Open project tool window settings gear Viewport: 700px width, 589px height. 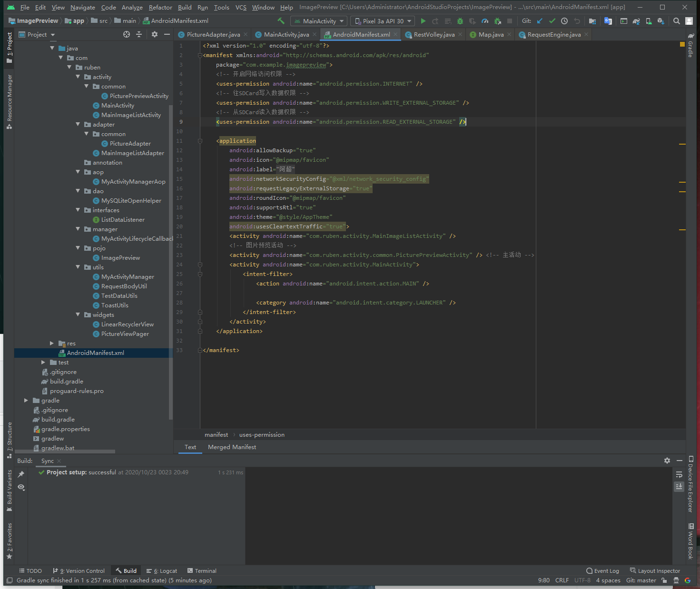[x=155, y=34]
